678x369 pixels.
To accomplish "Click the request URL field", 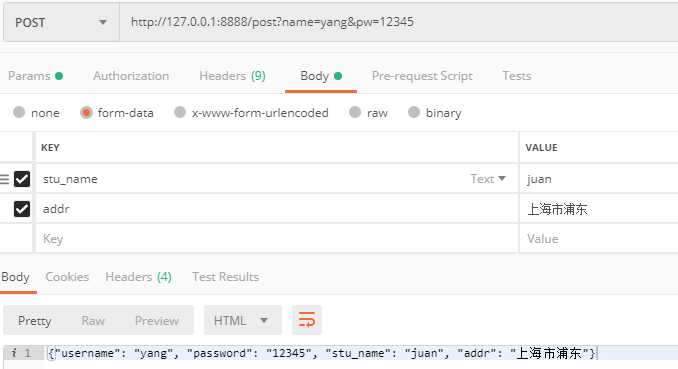I will pos(398,22).
